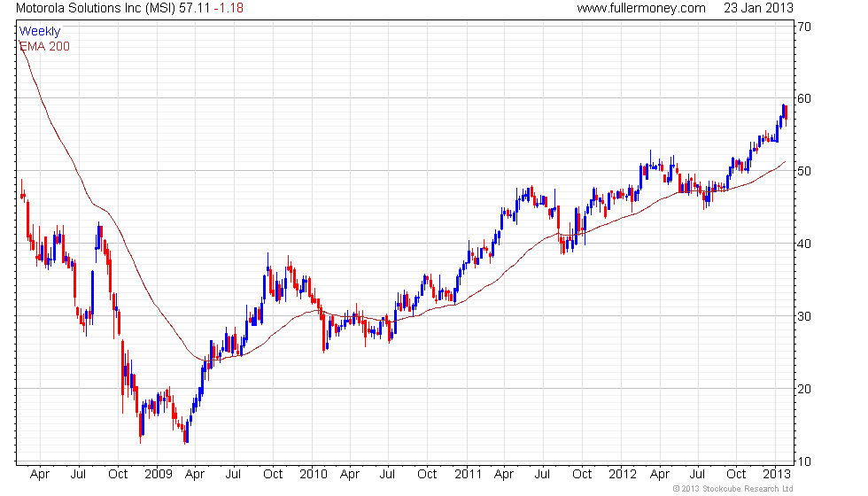Click the y-axis label 30

pyautogui.click(x=804, y=316)
